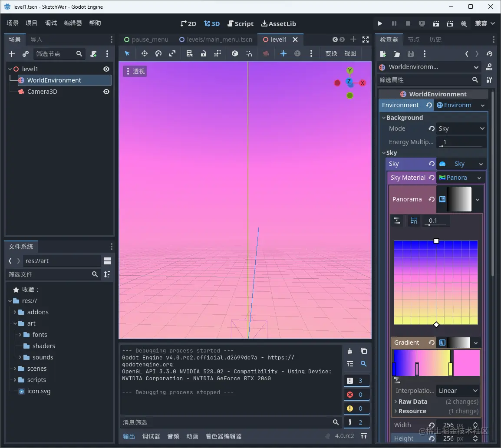Open the 视图 viewport button

point(350,53)
